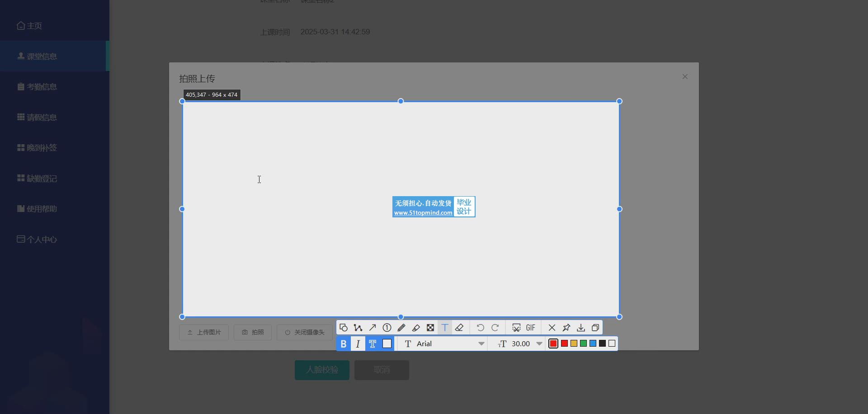This screenshot has width=868, height=414.
Task: Start GIF recording
Action: coord(531,328)
